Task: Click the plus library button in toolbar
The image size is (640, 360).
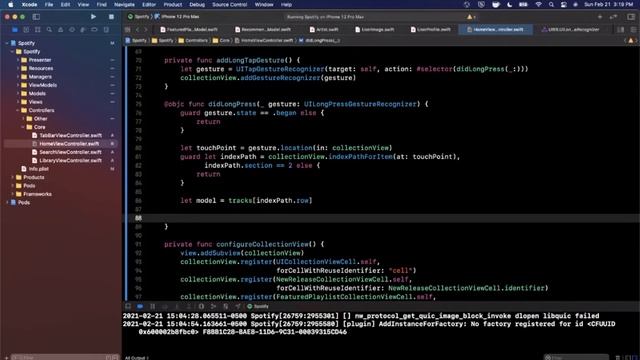Action: click(600, 17)
